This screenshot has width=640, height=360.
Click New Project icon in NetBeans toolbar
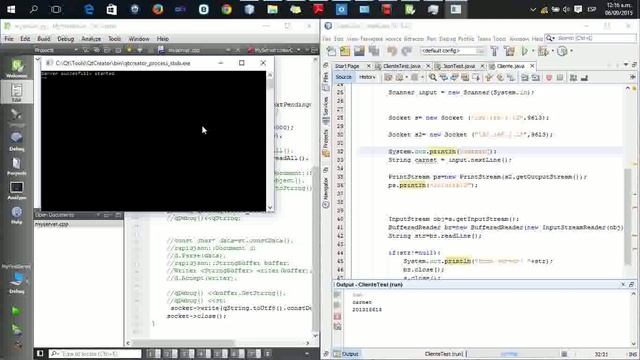point(345,51)
